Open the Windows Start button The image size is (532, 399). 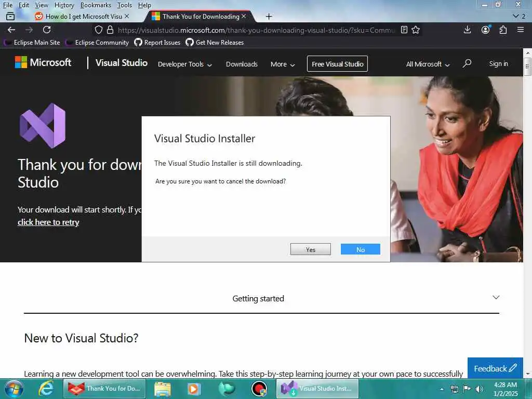14,389
